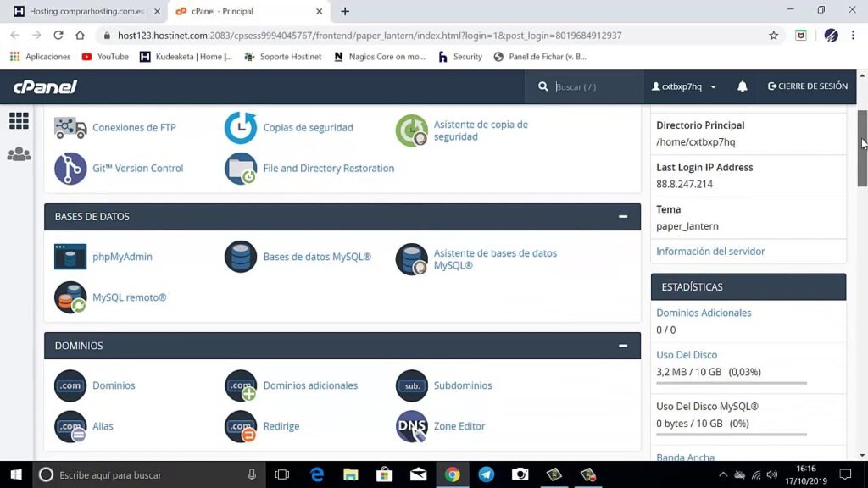Collapse the Dominios section
This screenshot has width=868, height=488.
pos(623,346)
